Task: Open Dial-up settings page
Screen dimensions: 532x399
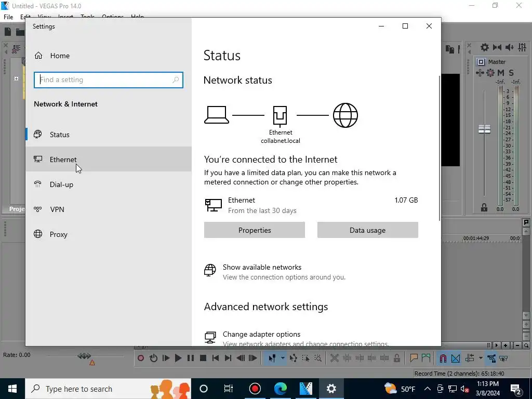Action: click(109, 184)
